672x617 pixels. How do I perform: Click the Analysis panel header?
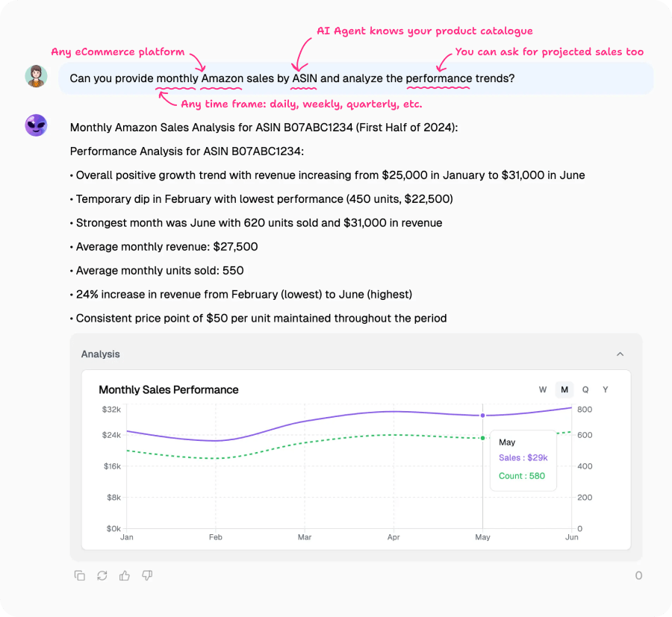coord(100,354)
